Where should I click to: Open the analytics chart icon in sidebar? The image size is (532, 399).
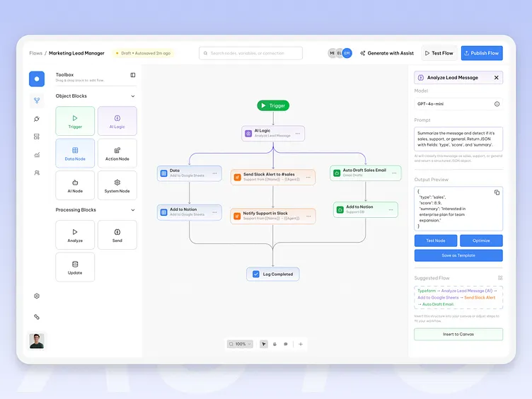click(37, 154)
